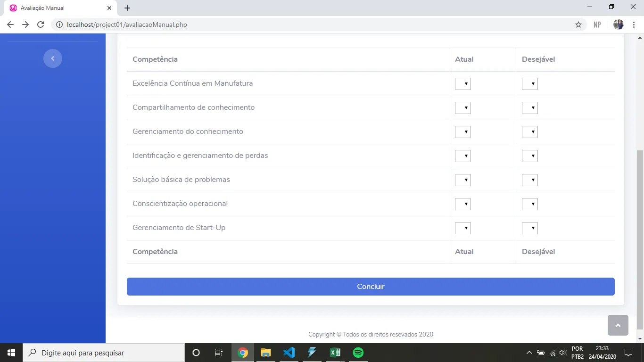Image resolution: width=644 pixels, height=362 pixels.
Task: Open Desejável dropdown for Gerenciamento de Start-Up
Action: coord(530,228)
